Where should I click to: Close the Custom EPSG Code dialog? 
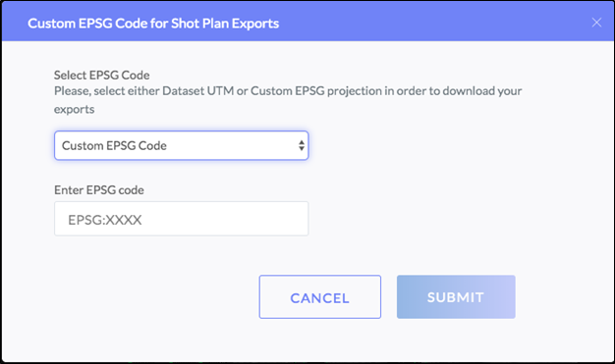[x=596, y=23]
